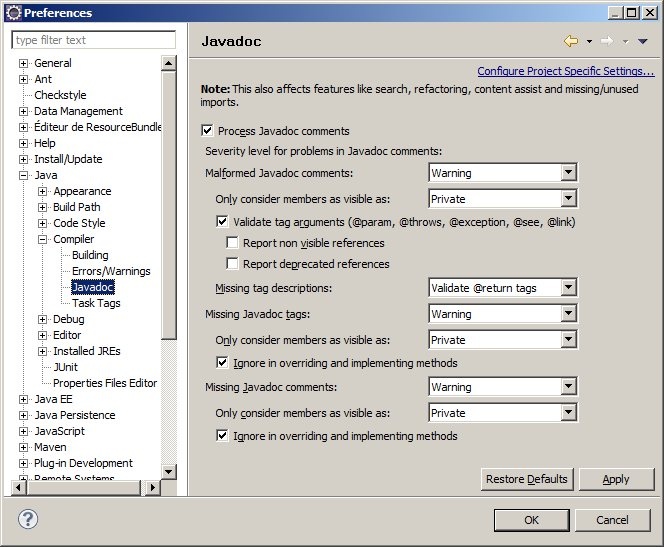Select Task Tags under Compiler

96,303
